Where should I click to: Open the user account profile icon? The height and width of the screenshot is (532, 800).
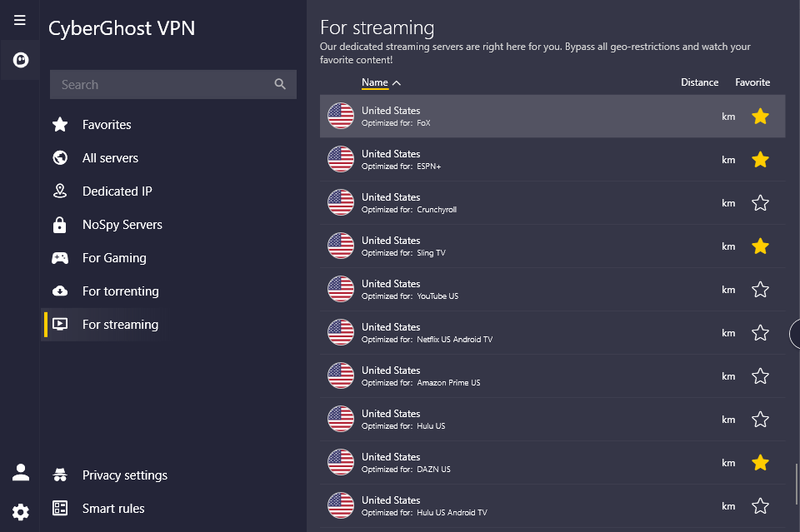(x=19, y=471)
